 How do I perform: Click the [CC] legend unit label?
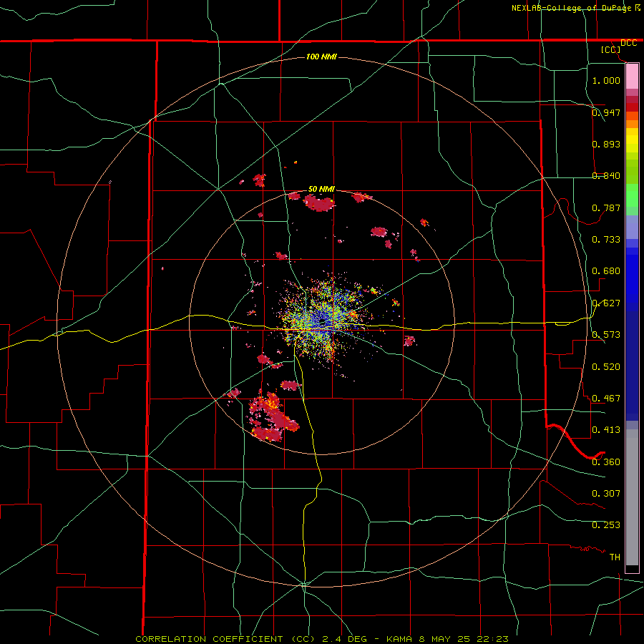coord(611,49)
